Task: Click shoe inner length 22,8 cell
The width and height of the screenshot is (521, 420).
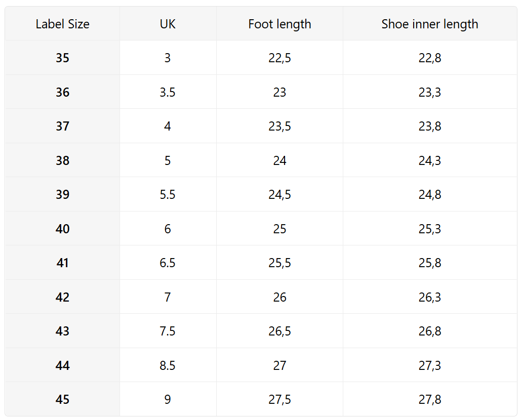Action: pos(429,58)
